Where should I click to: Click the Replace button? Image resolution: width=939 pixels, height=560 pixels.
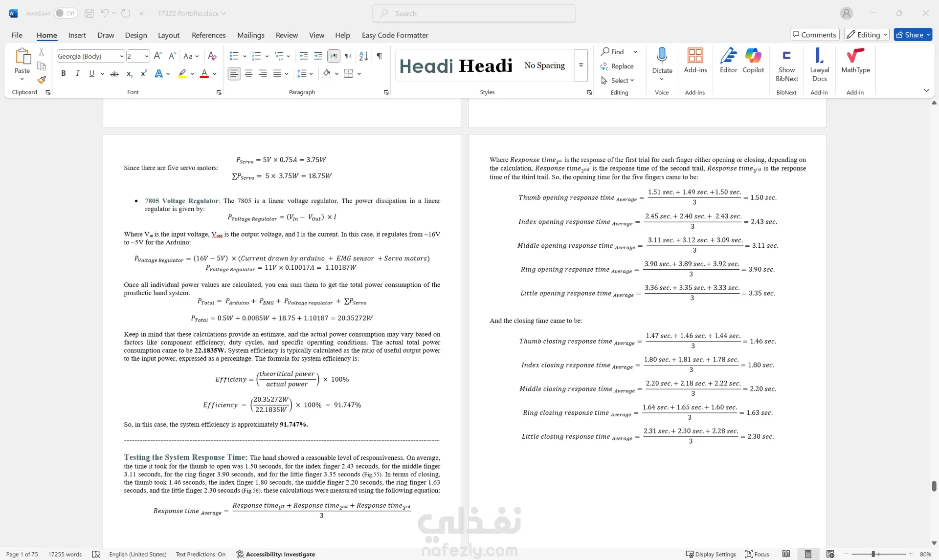click(x=617, y=66)
